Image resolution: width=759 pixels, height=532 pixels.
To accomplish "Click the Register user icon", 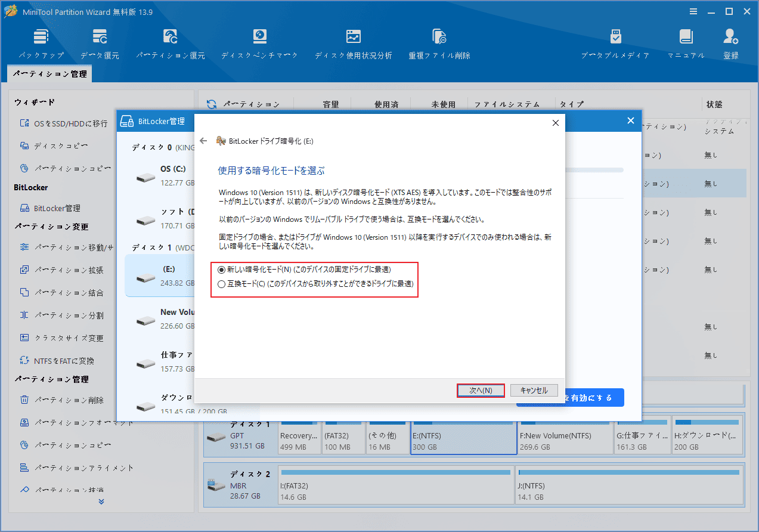I will 731,37.
